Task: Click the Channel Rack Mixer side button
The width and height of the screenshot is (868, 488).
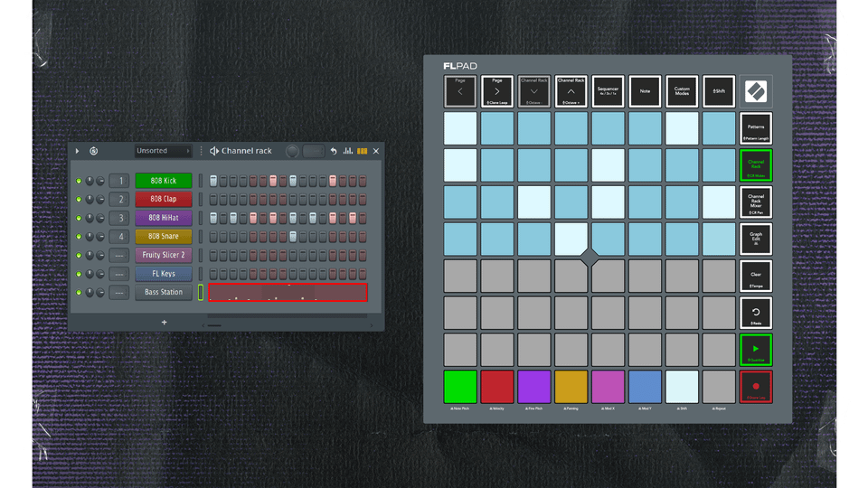Action: point(756,202)
